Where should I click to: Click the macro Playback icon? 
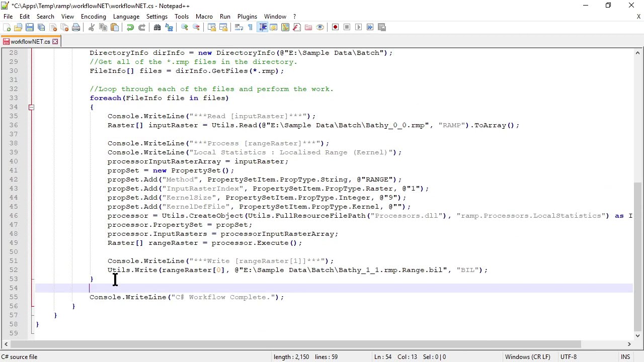point(359,27)
